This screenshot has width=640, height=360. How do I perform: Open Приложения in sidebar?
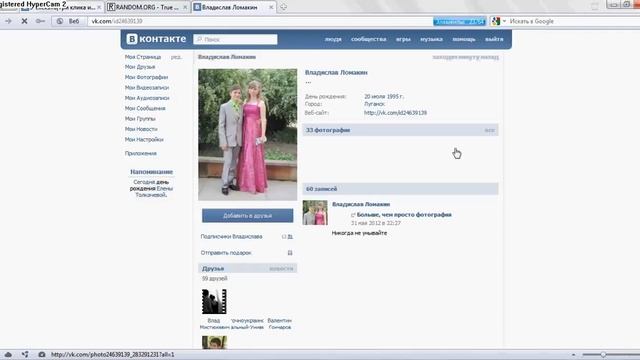point(141,153)
